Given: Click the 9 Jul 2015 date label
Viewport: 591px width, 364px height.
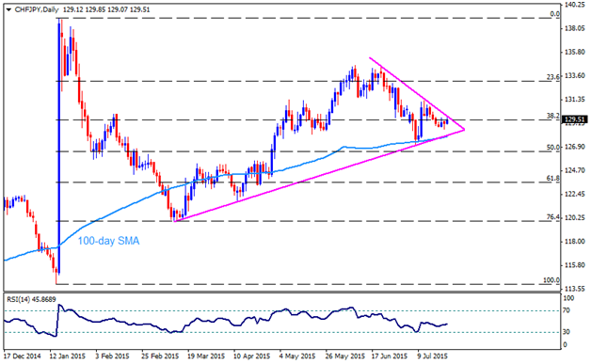Looking at the screenshot, I should click(x=432, y=356).
